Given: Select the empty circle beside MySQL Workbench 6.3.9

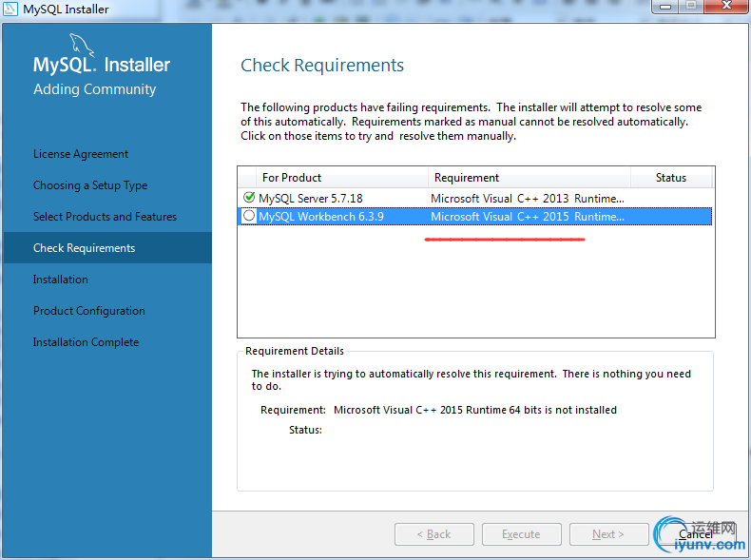Looking at the screenshot, I should tap(249, 216).
